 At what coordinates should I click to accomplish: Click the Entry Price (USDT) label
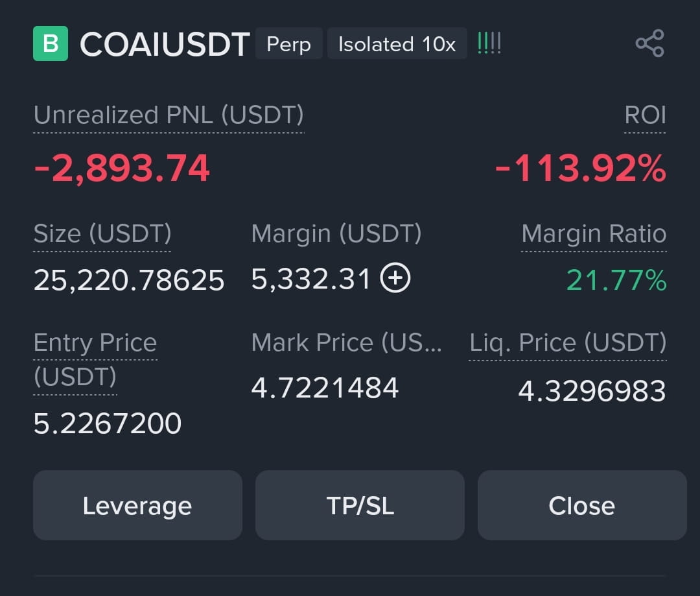[x=95, y=342]
